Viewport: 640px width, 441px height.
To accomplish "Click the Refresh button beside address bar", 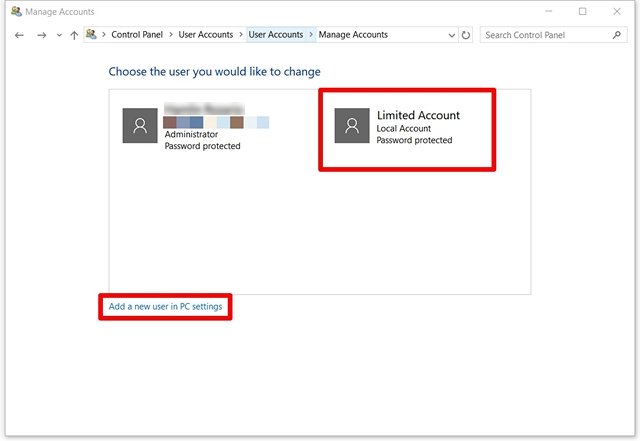I will point(466,35).
